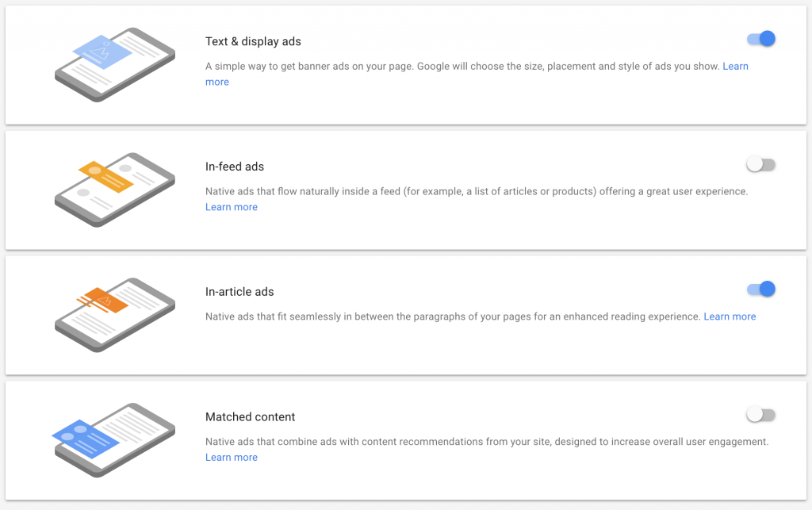Click the Matched content phone illustration
This screenshot has width=812, height=510.
click(x=114, y=440)
